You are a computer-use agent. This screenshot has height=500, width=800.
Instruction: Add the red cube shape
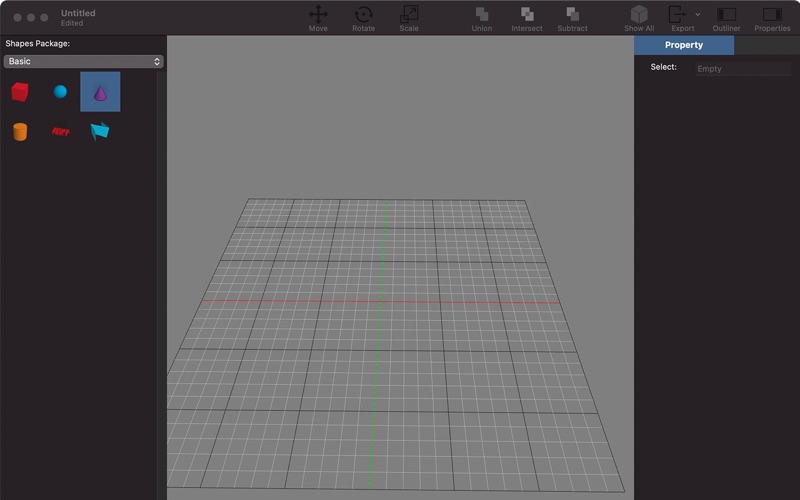[x=20, y=92]
